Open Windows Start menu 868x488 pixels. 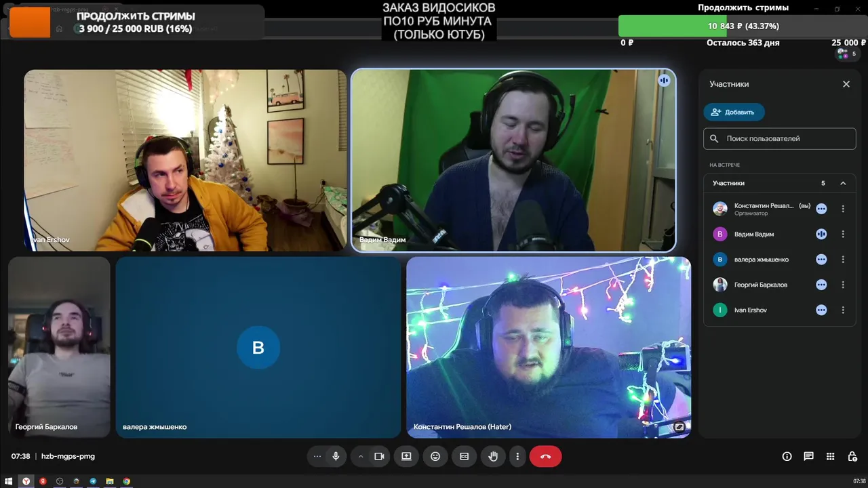[9, 481]
